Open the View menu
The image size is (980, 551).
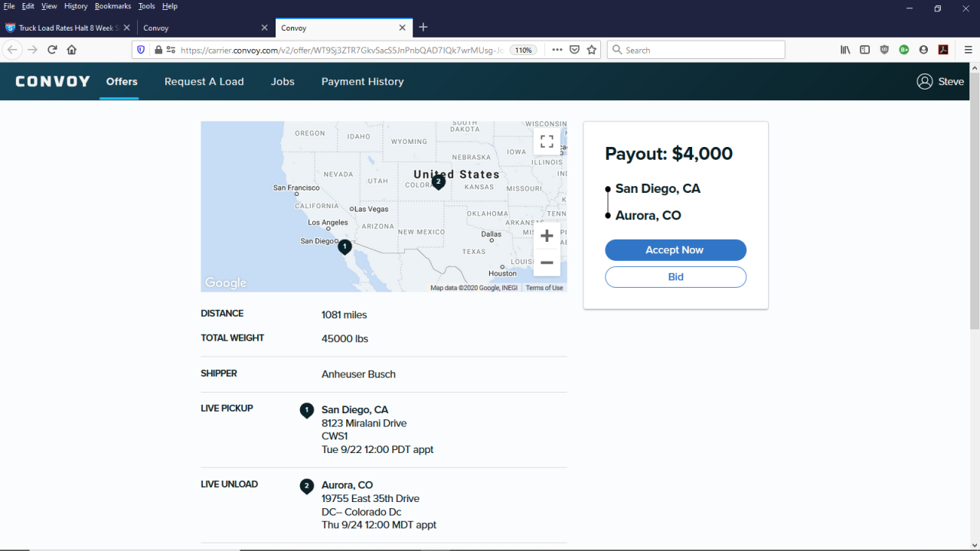(x=49, y=6)
